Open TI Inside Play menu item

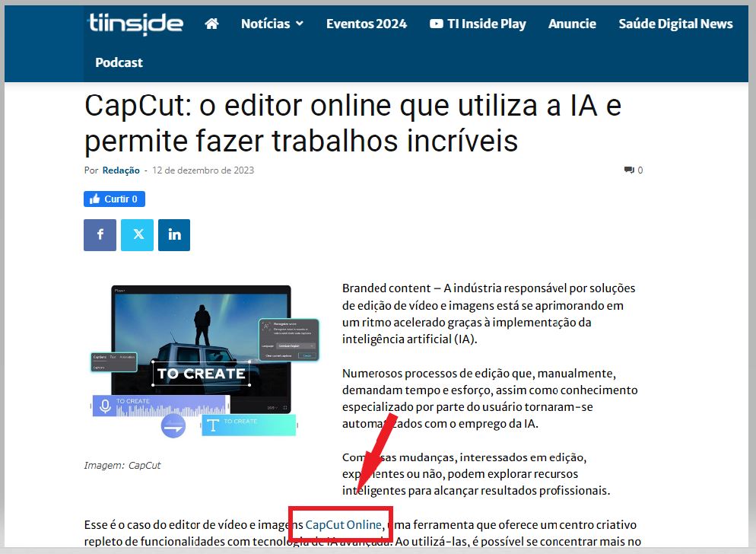pos(478,24)
